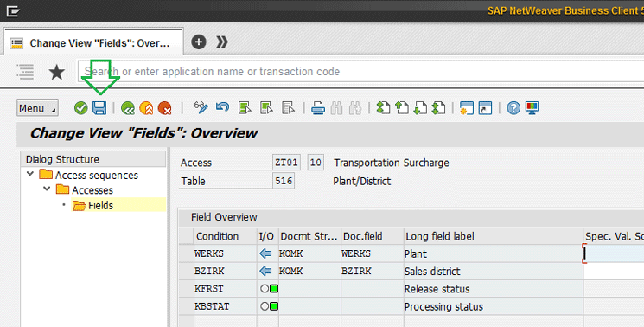Click the I/O arrow in BZIRK row
The height and width of the screenshot is (327, 644).
click(265, 271)
